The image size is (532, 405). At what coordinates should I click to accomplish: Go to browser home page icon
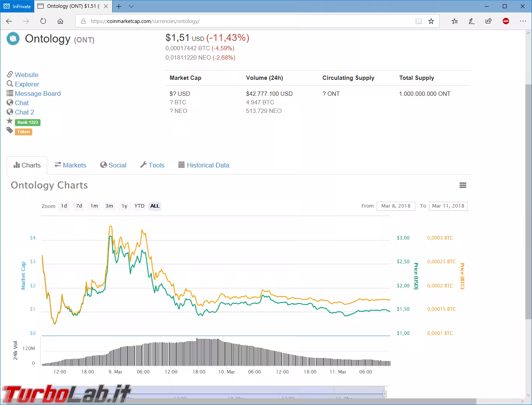[60, 21]
